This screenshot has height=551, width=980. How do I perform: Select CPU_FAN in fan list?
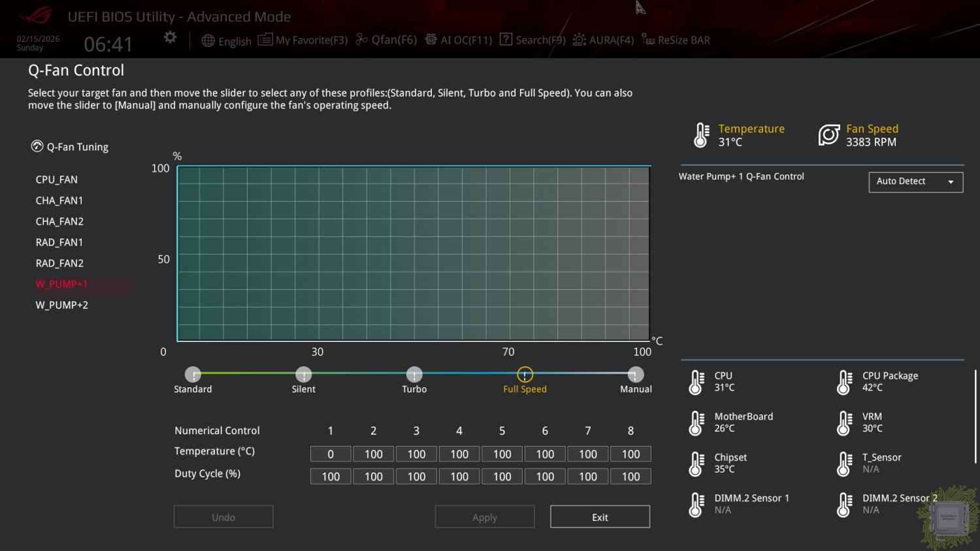pyautogui.click(x=57, y=180)
